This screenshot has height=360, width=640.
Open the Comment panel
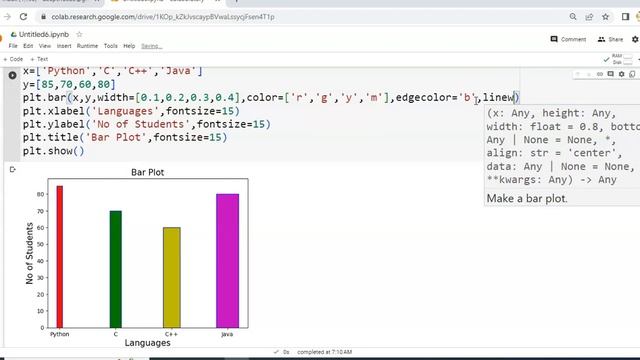[568, 39]
